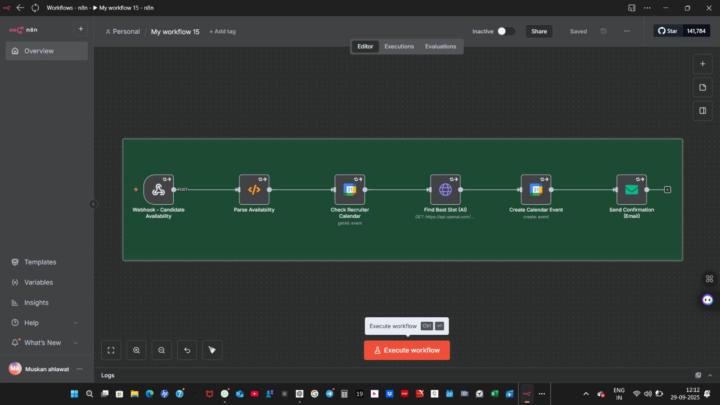Screen dimensions: 720x405
Task: Open the Find Best Slot (AI) node
Action: coord(445,190)
